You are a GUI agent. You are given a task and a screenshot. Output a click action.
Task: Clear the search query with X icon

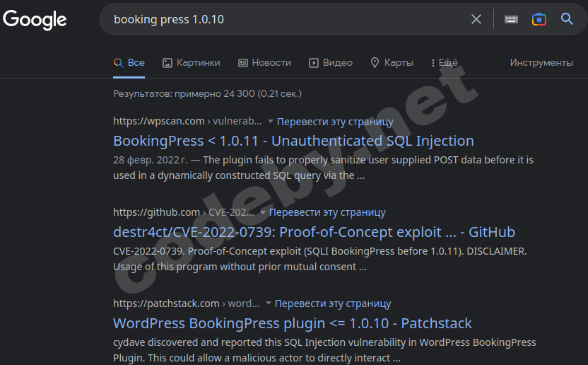click(476, 19)
